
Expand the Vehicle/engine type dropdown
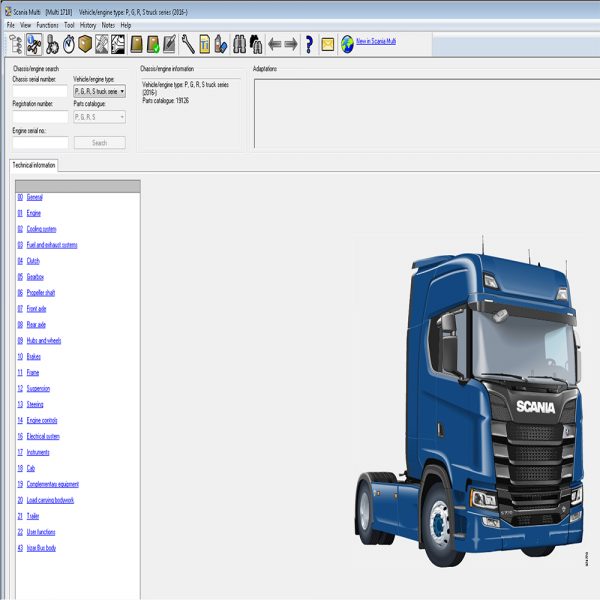[99, 91]
